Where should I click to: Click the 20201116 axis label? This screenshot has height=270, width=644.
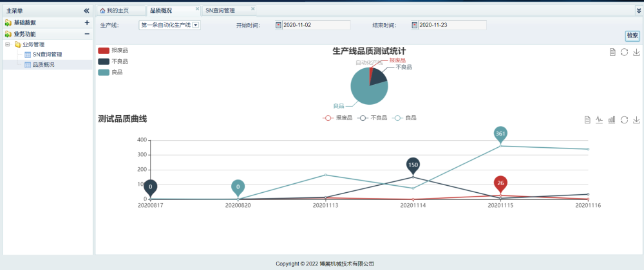point(588,205)
